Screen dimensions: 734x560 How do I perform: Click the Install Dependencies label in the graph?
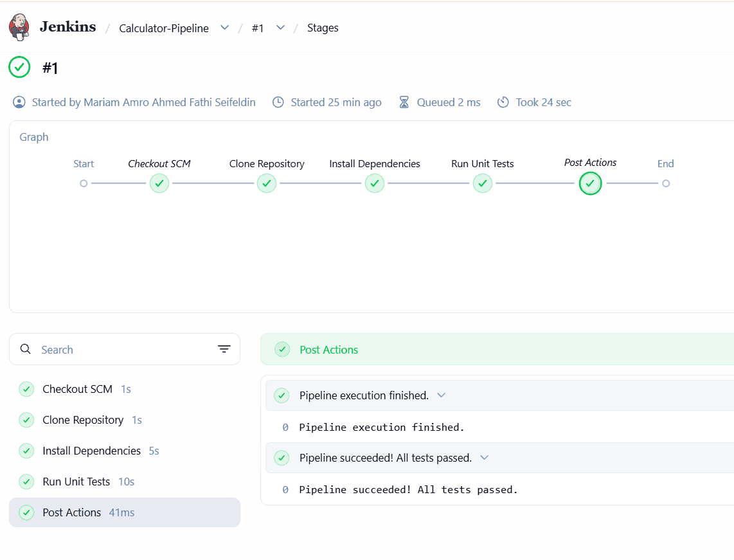tap(375, 164)
